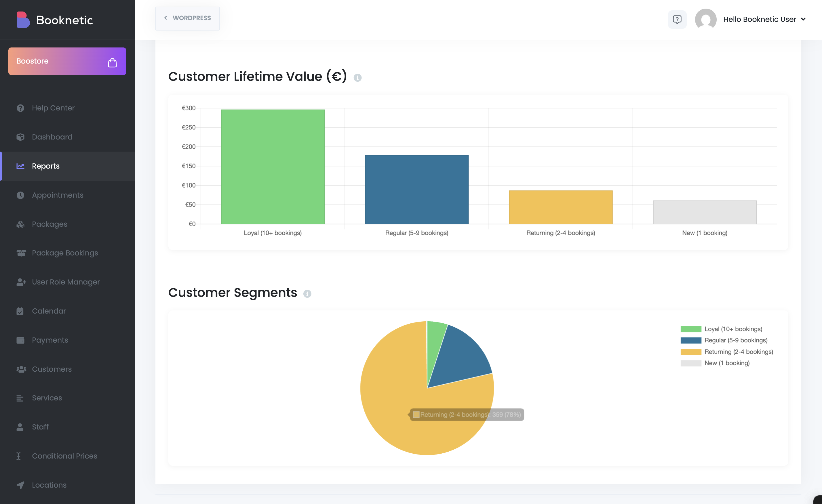Click the user avatar picture
Image resolution: width=822 pixels, height=504 pixels.
click(x=705, y=19)
